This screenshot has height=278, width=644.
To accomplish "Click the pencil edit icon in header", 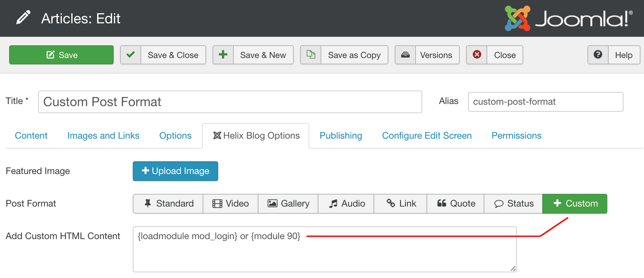I will (x=23, y=18).
